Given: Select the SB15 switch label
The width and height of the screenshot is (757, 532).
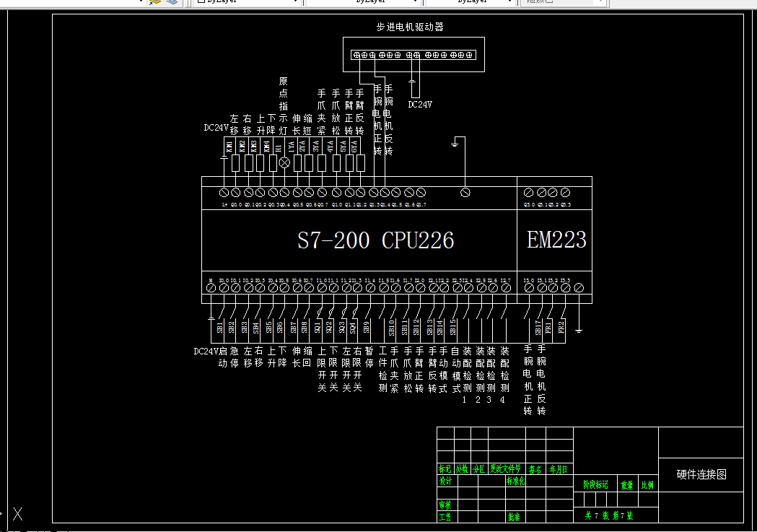Looking at the screenshot, I should 453,327.
